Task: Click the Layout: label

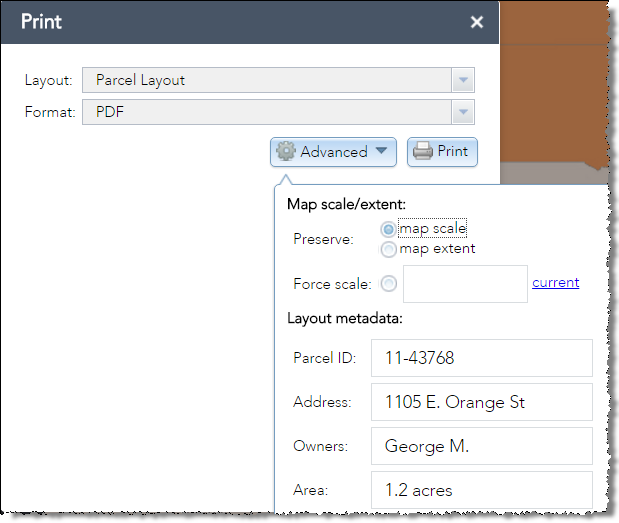Action: pos(49,81)
